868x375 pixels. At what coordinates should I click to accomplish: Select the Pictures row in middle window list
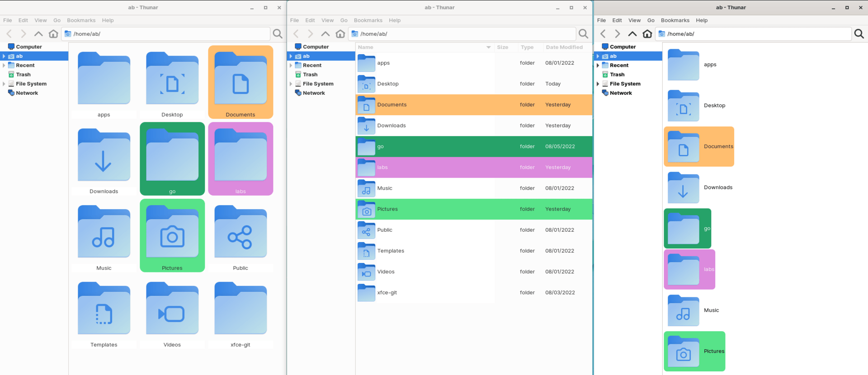pyautogui.click(x=474, y=209)
